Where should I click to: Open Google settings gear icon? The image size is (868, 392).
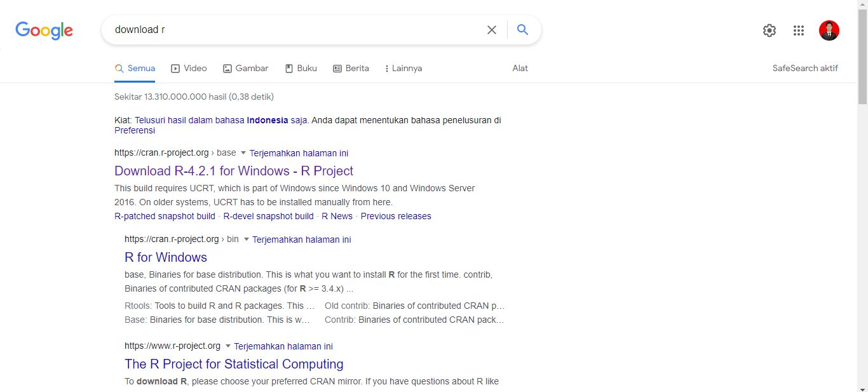pos(770,30)
